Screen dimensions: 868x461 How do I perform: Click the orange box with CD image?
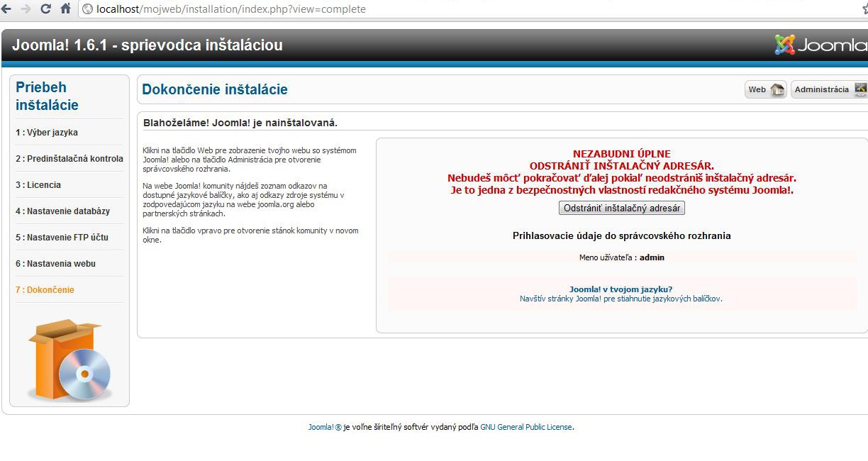69,360
